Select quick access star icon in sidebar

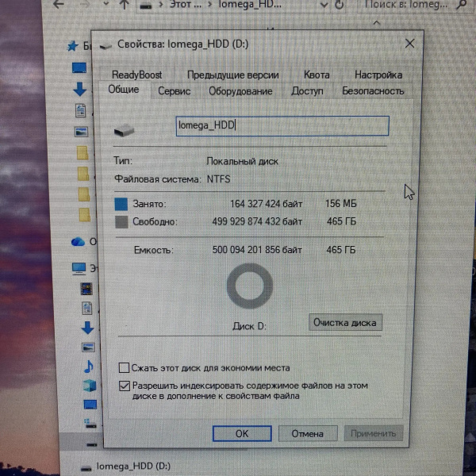point(72,46)
